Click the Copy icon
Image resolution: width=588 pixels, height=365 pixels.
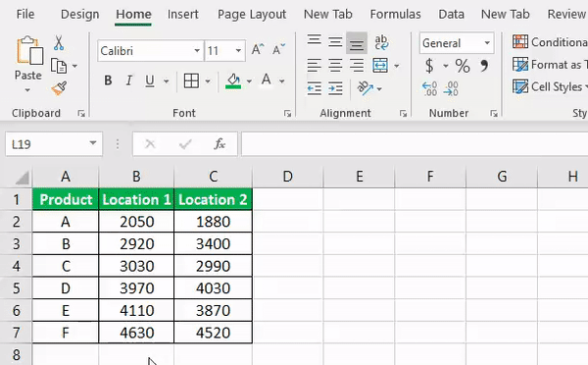click(59, 66)
